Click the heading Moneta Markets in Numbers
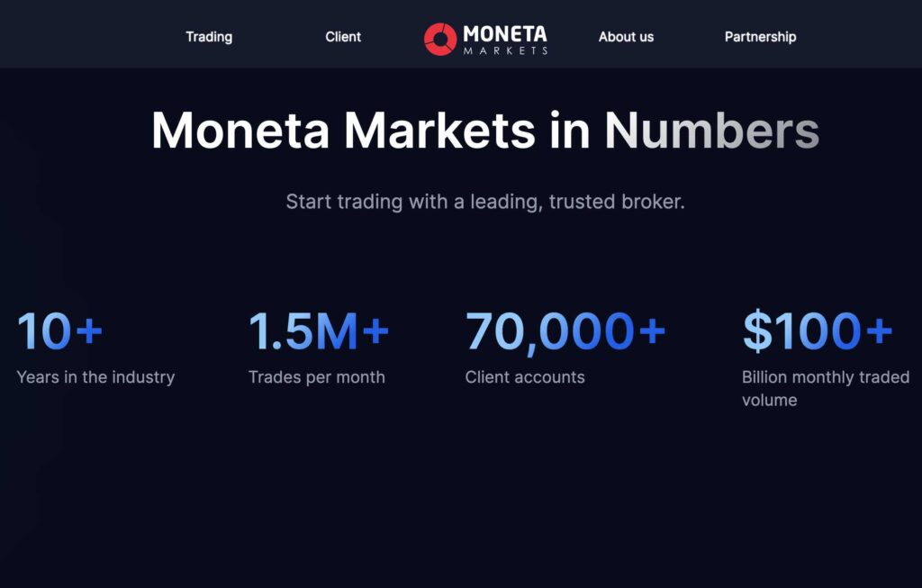 tap(486, 131)
